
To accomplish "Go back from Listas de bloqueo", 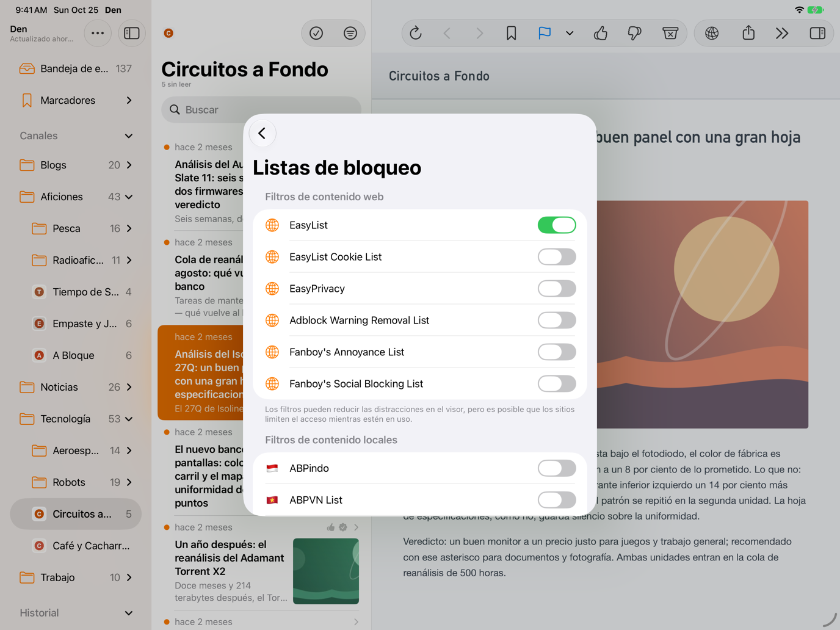I will click(262, 133).
